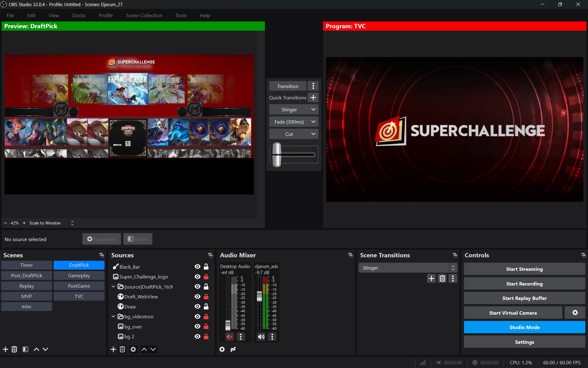Float the Scenes dock icon
The image size is (588, 368).
pos(102,255)
